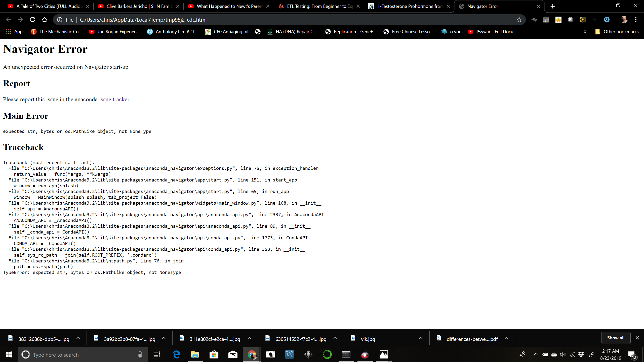Open the Camera app from the taskbar
Viewport: 644px width, 362px height.
pyautogui.click(x=270, y=354)
